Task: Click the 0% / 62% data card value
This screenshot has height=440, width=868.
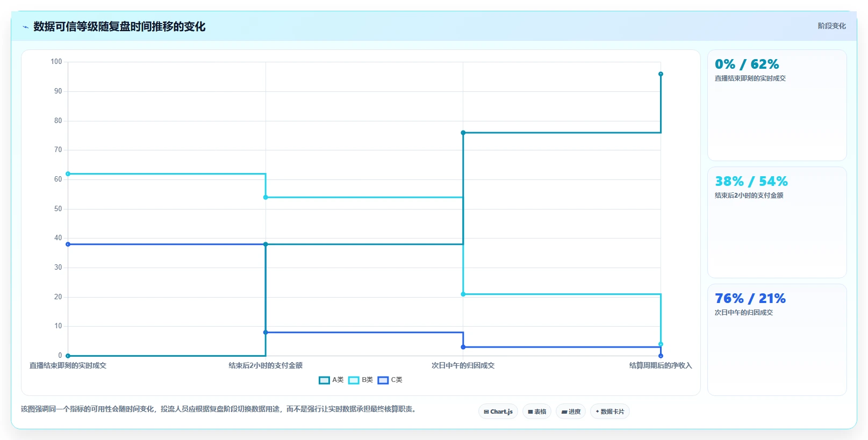Action: 747,64
